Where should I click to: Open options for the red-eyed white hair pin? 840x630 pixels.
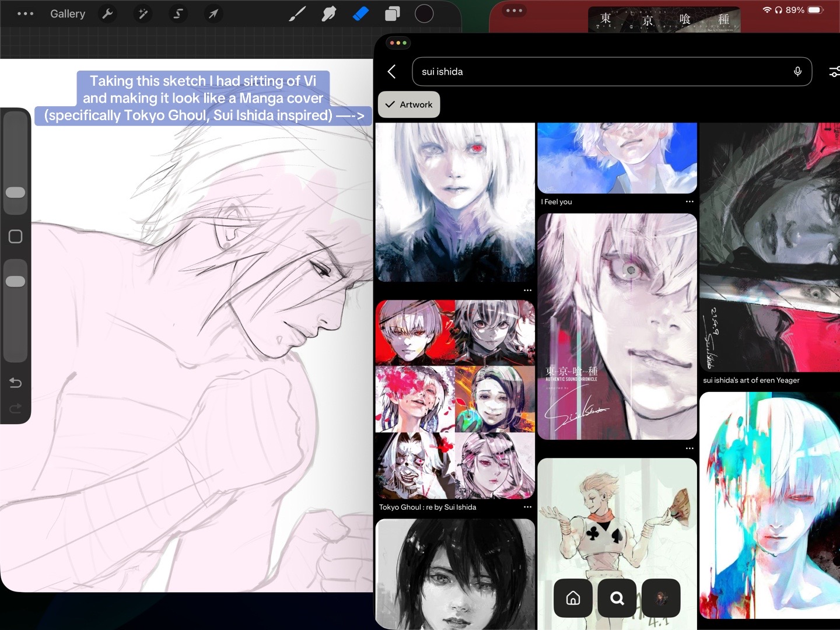[x=527, y=290]
